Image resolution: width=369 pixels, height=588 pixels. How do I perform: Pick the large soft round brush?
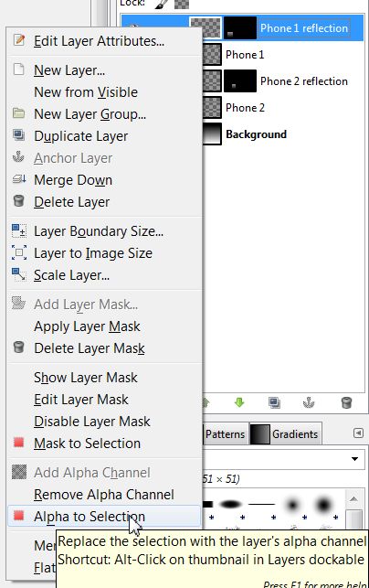[323, 505]
